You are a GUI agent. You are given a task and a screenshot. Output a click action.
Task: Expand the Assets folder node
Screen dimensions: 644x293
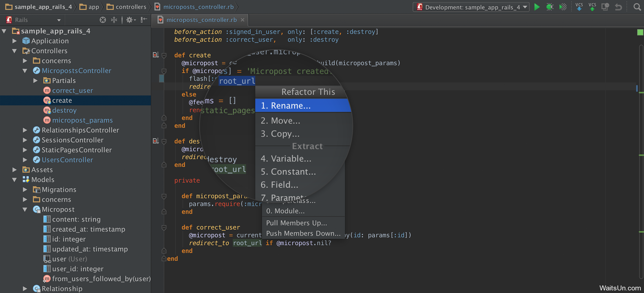(x=14, y=170)
